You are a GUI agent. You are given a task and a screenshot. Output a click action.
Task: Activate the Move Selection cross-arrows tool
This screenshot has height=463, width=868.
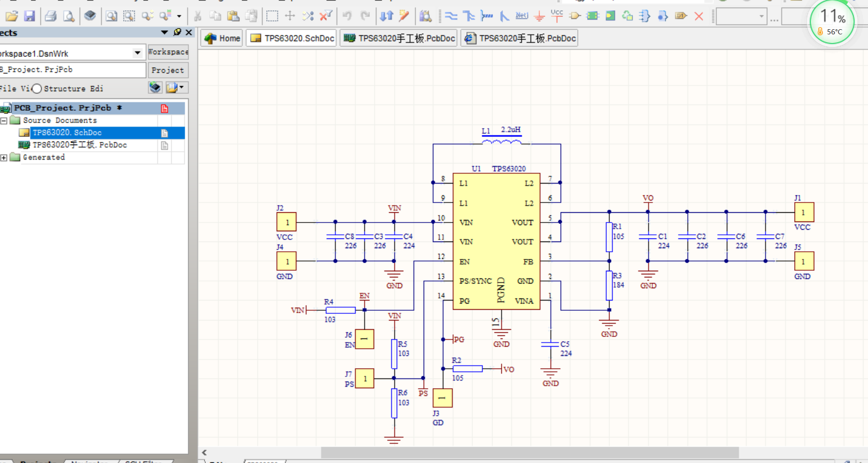pyautogui.click(x=290, y=16)
